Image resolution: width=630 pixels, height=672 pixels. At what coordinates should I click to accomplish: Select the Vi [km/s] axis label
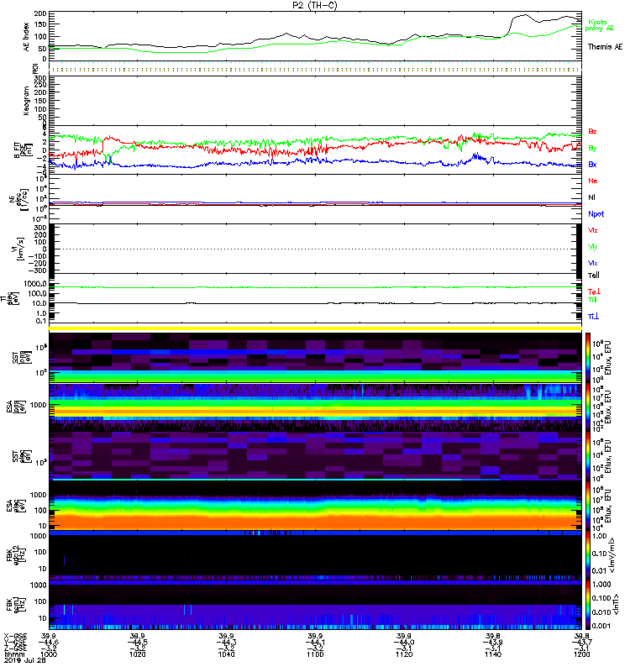coord(19,249)
